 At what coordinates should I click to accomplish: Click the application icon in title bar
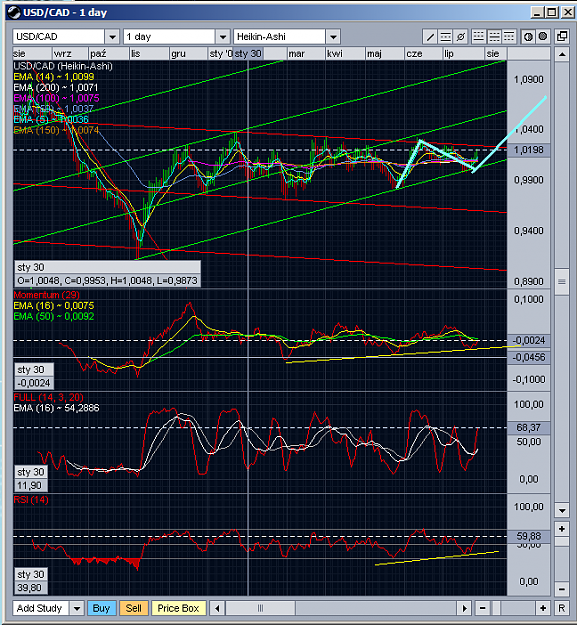[x=14, y=13]
